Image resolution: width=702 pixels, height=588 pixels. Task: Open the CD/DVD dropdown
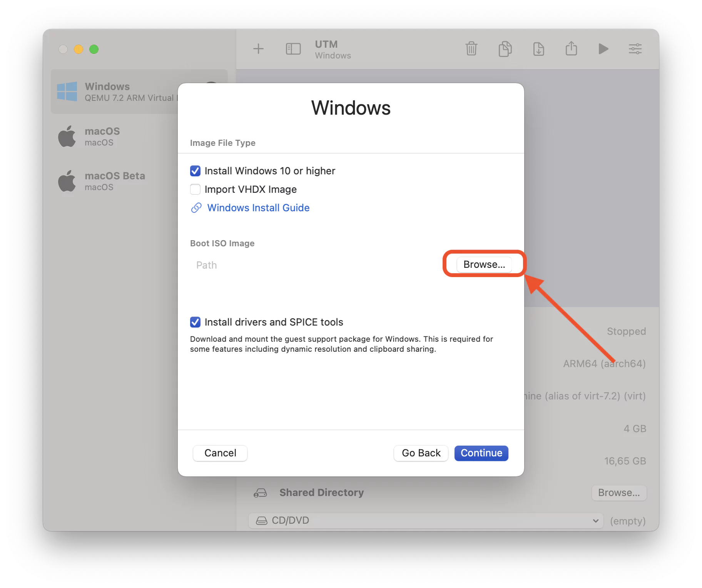click(426, 521)
